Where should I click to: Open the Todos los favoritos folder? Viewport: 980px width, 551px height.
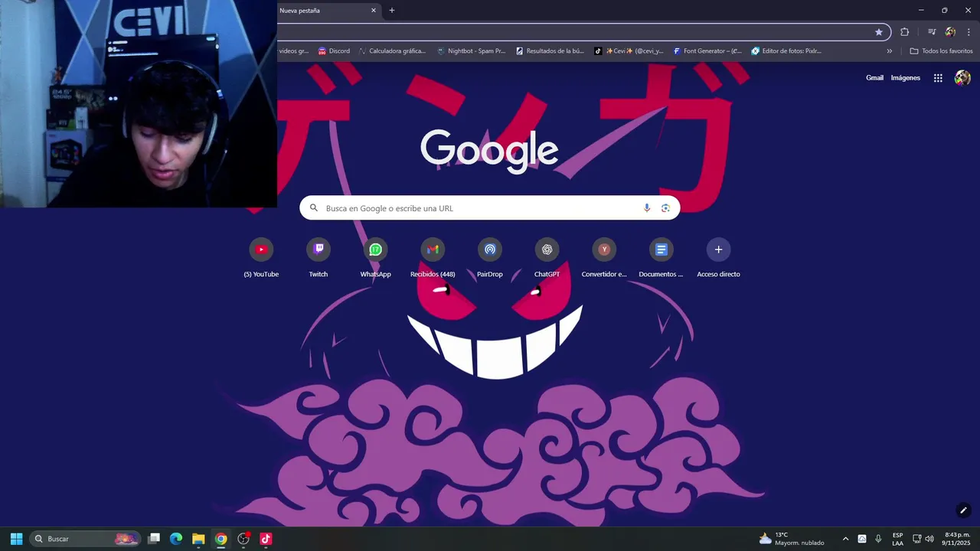click(x=941, y=51)
